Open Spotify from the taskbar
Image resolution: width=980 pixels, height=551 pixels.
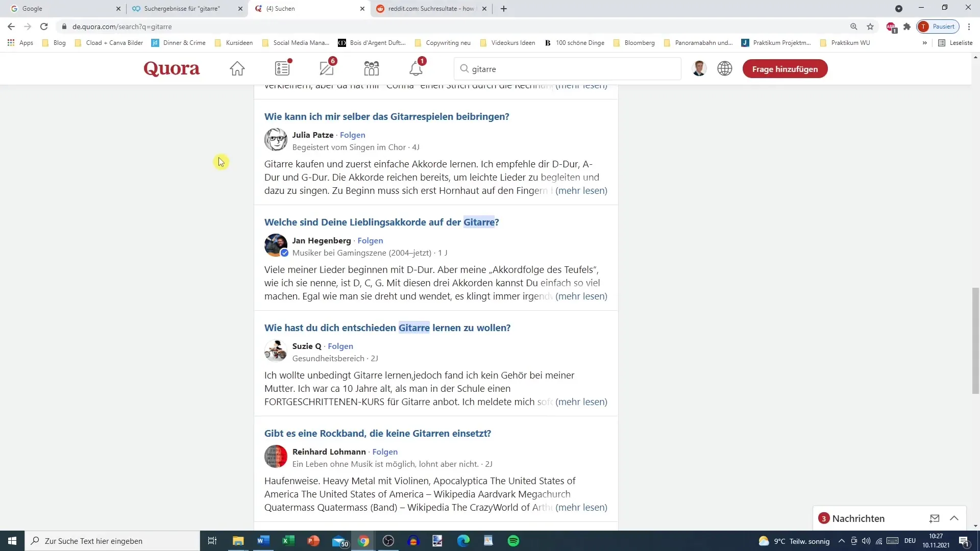[x=513, y=541]
